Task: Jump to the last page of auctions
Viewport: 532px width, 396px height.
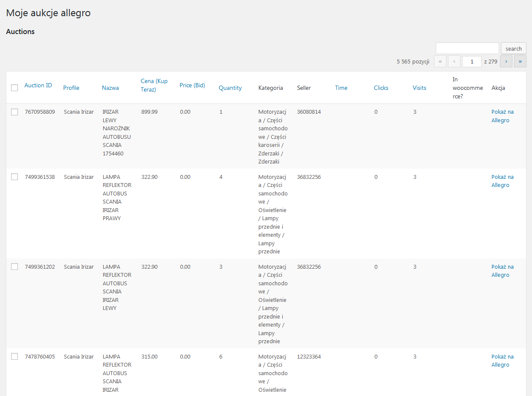Action: 520,61
